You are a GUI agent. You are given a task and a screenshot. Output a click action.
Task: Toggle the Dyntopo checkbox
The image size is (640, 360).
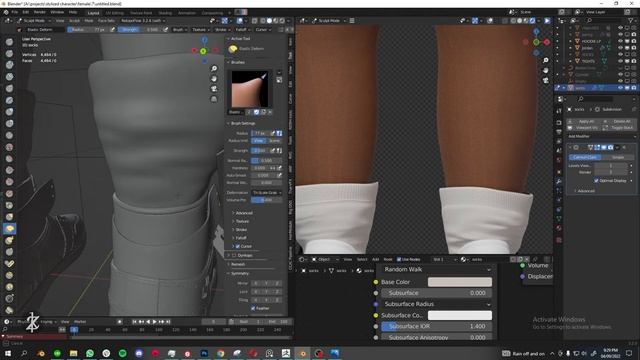[x=234, y=255]
